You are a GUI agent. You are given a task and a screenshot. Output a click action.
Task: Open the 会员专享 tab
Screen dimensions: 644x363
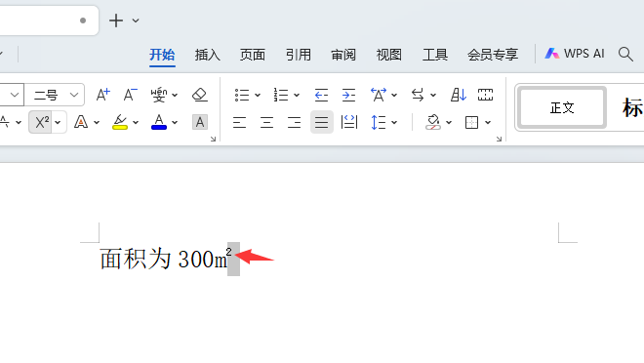[x=493, y=55]
